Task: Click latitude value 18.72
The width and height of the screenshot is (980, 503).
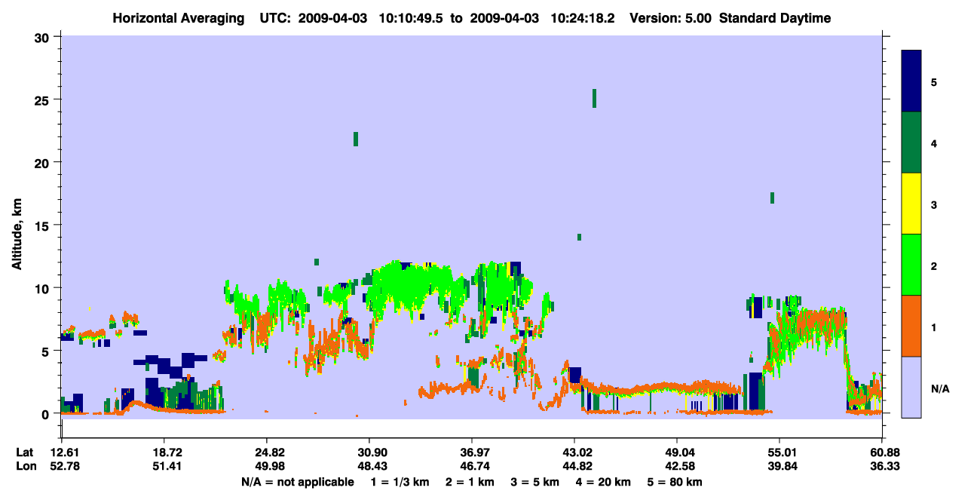Action: [x=164, y=452]
